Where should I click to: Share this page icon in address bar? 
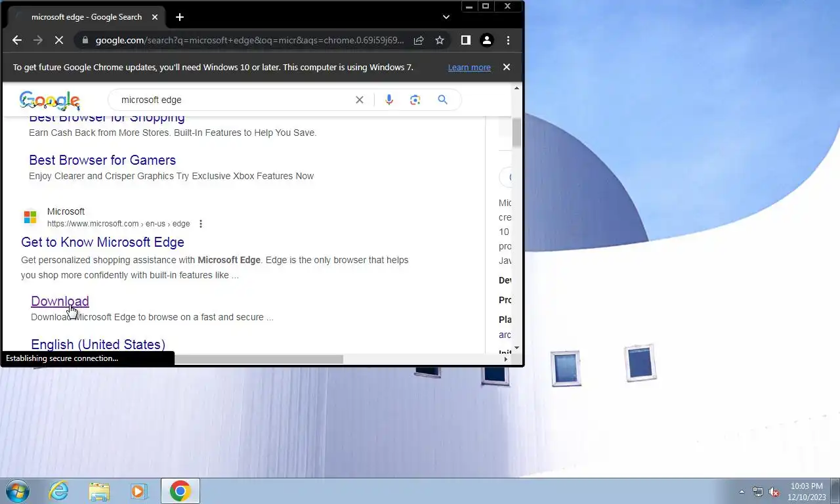(419, 40)
